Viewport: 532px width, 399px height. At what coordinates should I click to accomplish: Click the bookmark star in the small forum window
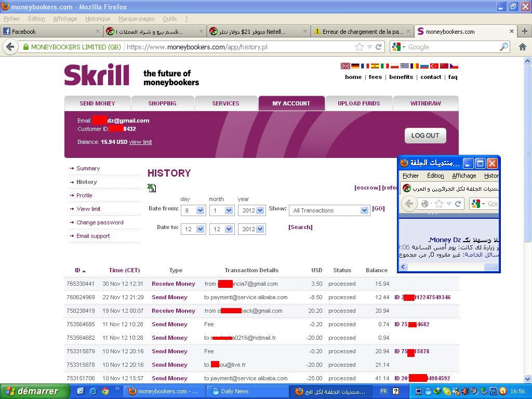[x=438, y=204]
